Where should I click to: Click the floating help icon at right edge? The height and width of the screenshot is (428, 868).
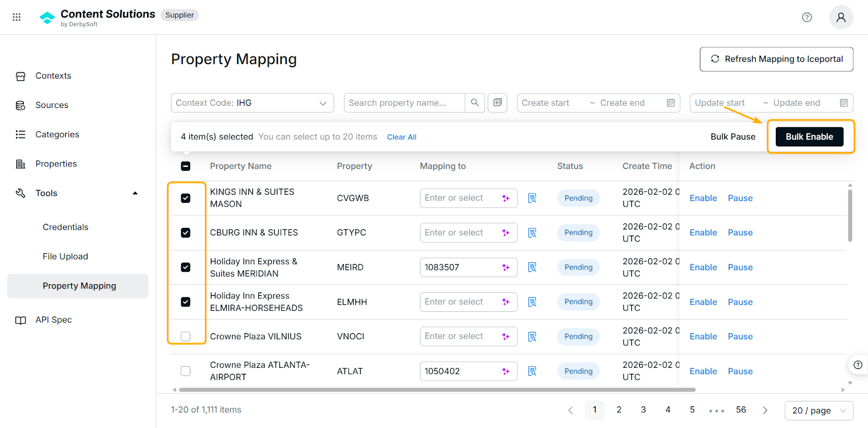(858, 365)
